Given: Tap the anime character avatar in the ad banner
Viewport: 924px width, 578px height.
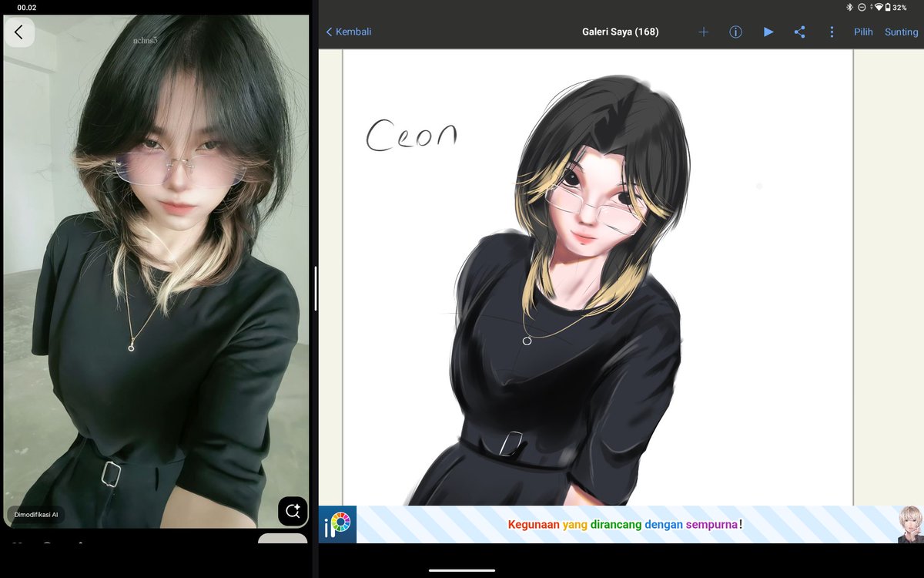Looking at the screenshot, I should pyautogui.click(x=910, y=524).
